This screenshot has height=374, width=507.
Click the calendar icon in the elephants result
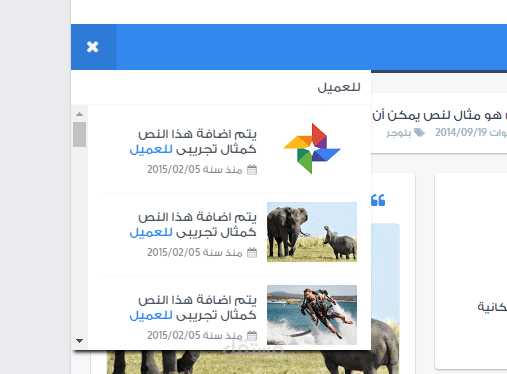pyautogui.click(x=252, y=253)
